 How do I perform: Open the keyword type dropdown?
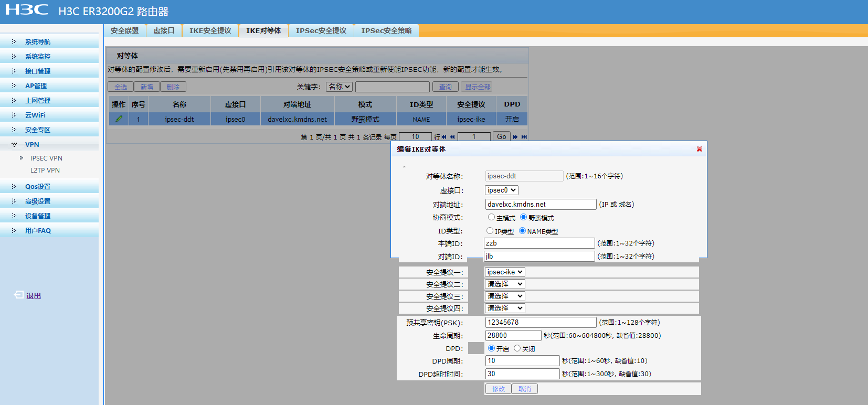pos(338,87)
